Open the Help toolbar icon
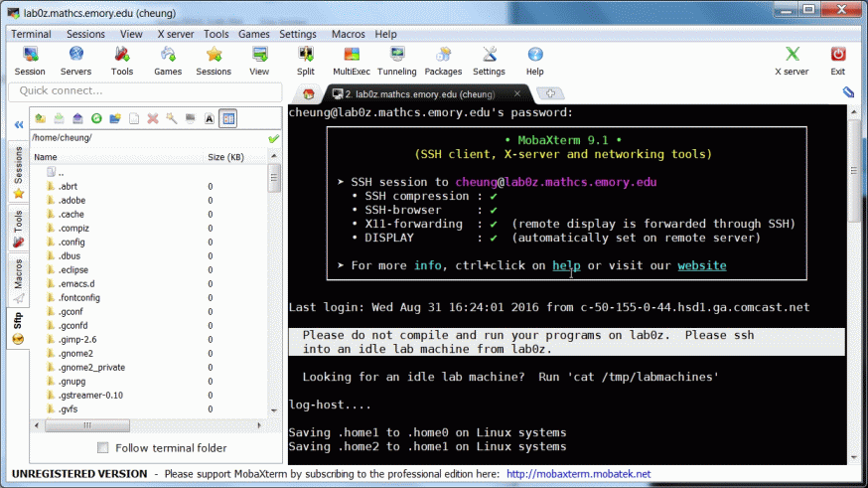868x488 pixels. pos(534,61)
